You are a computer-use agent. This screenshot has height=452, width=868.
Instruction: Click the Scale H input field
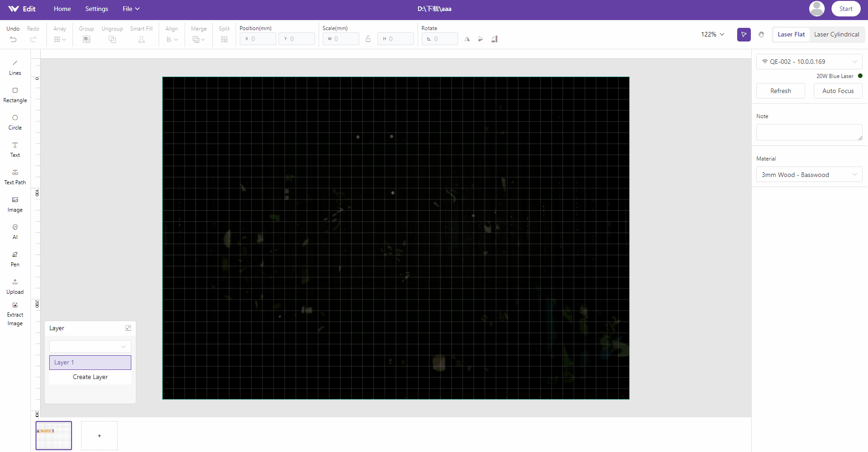click(x=396, y=39)
